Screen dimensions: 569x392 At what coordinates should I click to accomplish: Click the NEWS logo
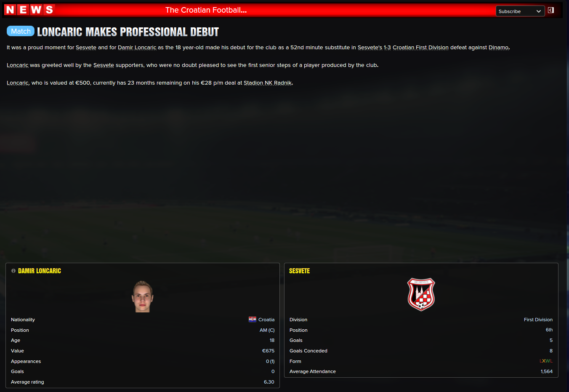29,10
